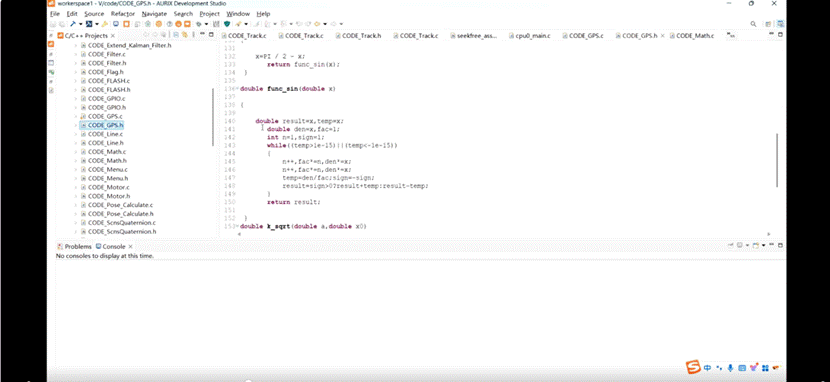The image size is (830, 382).
Task: Open the Search menu
Action: point(183,14)
